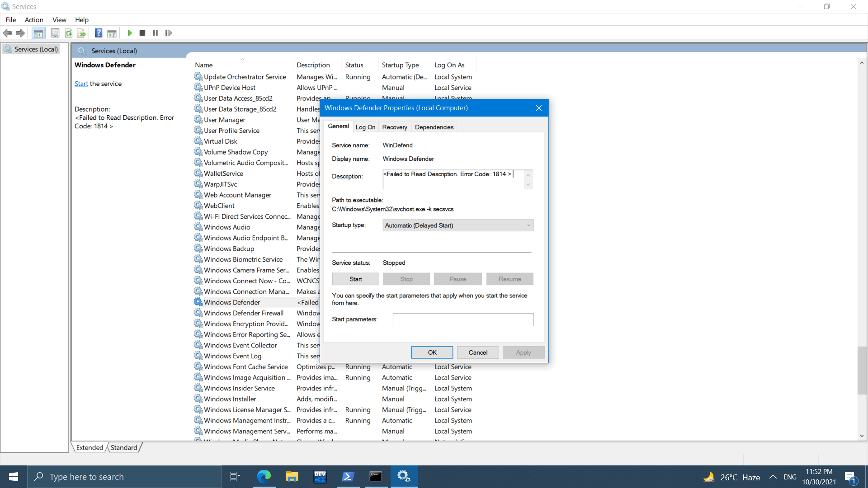
Task: Switch to the Recovery tab
Action: (394, 127)
